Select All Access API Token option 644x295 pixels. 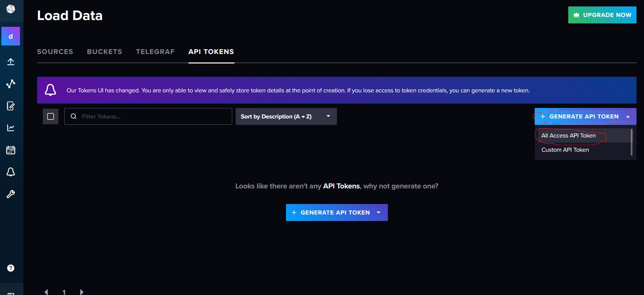tap(568, 135)
